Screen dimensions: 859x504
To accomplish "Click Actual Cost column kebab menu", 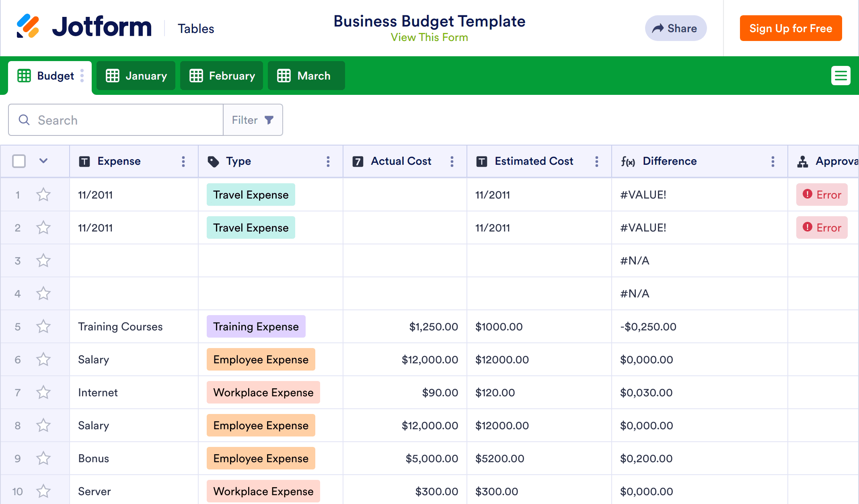I will (x=452, y=162).
